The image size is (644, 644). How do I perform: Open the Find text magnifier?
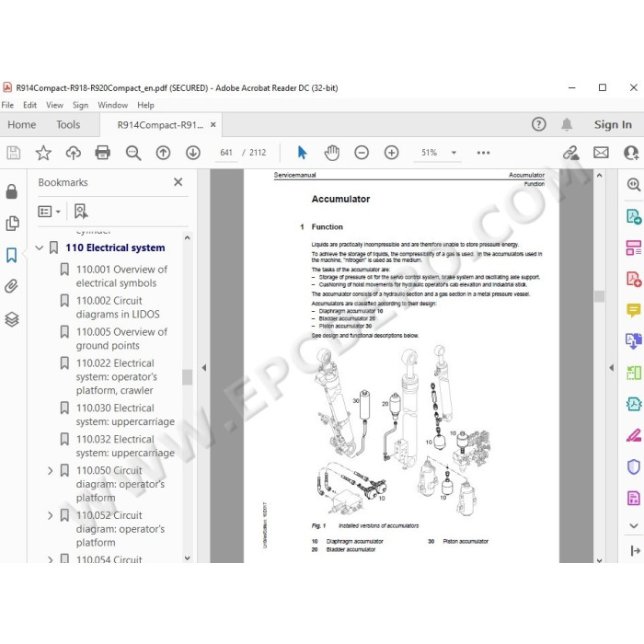pos(133,153)
